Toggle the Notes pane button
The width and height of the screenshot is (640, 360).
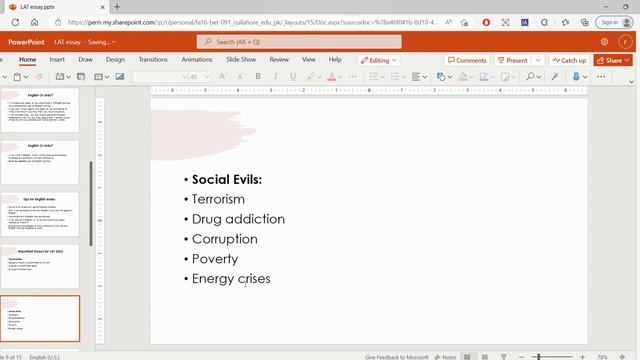pyautogui.click(x=445, y=357)
